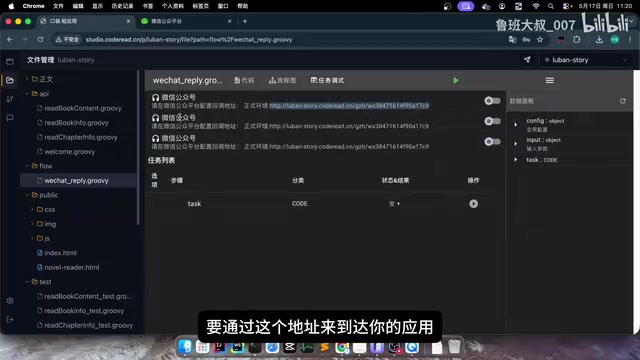Switch to the 代码 tab
This screenshot has width=640, height=360.
point(244,81)
